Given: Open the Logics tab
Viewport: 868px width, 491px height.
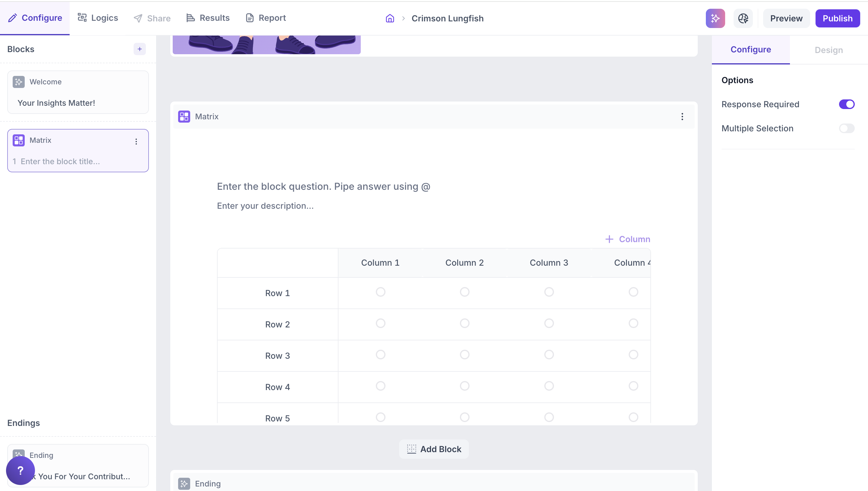Looking at the screenshot, I should (x=98, y=18).
